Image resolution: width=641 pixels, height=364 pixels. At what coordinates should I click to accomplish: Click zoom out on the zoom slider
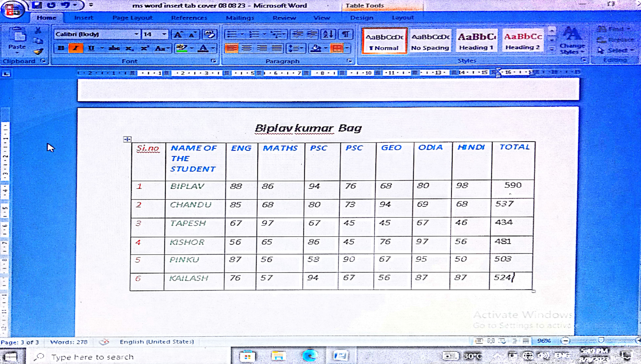(x=565, y=341)
